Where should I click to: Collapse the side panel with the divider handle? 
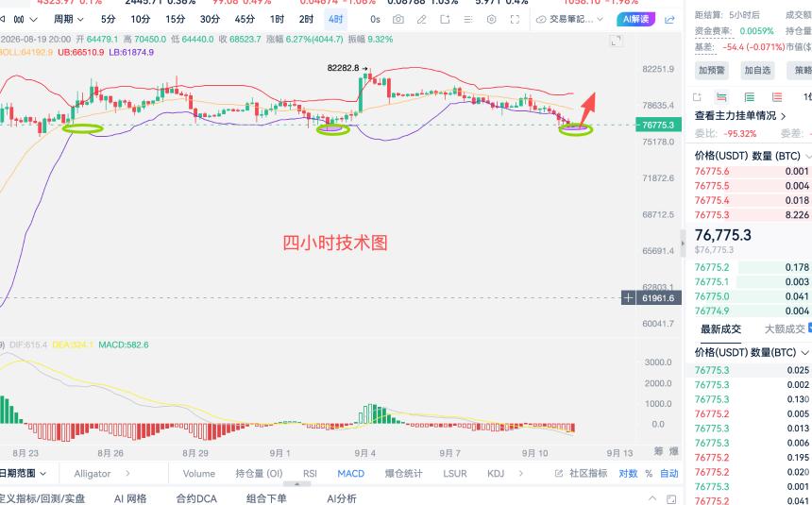pos(683,243)
